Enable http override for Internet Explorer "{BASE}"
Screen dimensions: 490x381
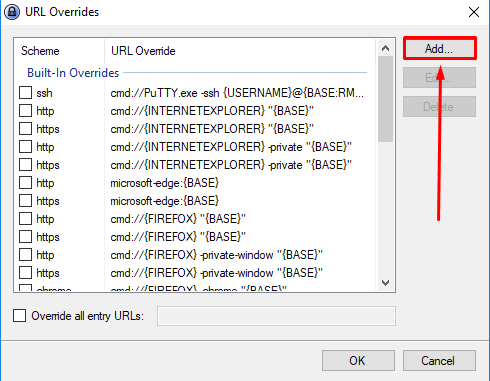(x=26, y=111)
